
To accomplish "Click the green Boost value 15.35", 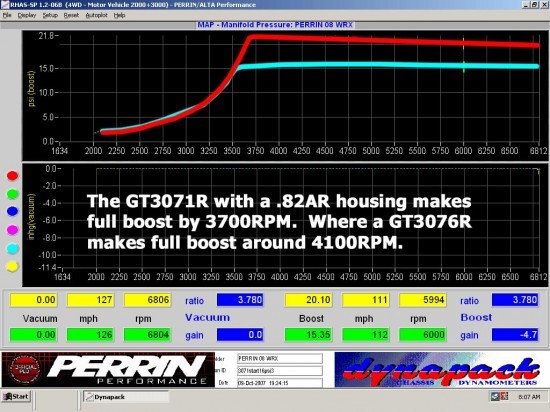I will pos(308,335).
